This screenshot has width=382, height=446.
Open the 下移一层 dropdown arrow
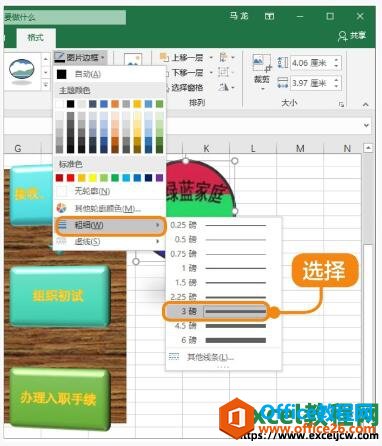(211, 72)
